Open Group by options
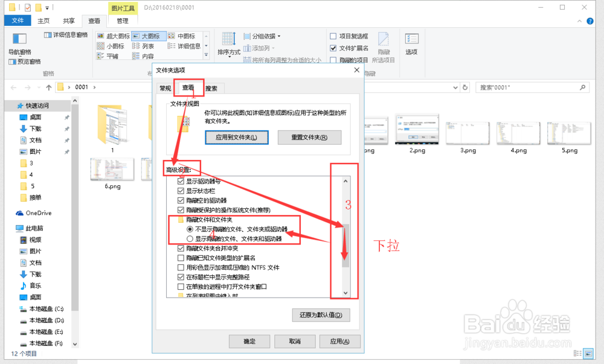604x364 pixels. (x=262, y=36)
